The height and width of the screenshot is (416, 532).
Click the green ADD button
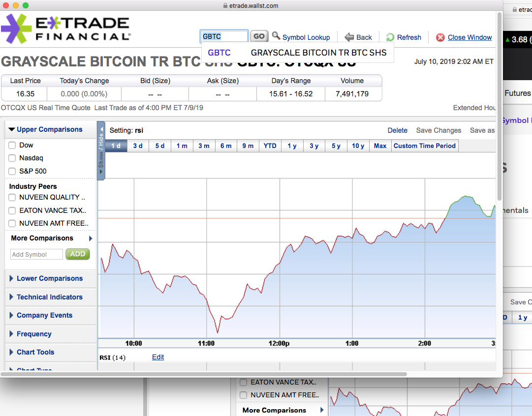tap(78, 254)
